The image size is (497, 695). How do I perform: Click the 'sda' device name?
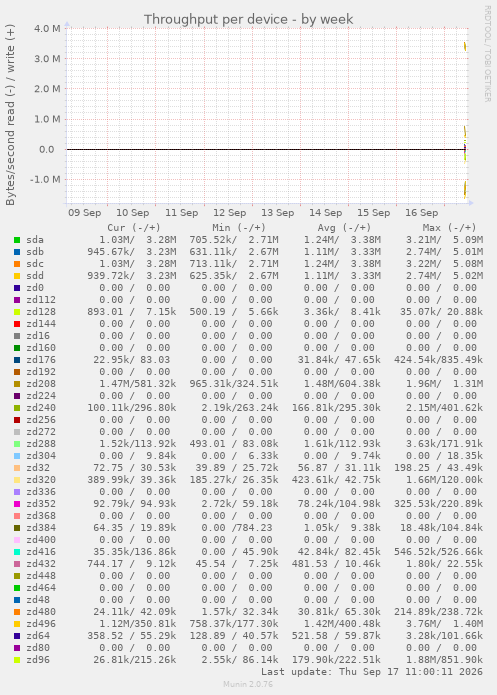click(35, 240)
